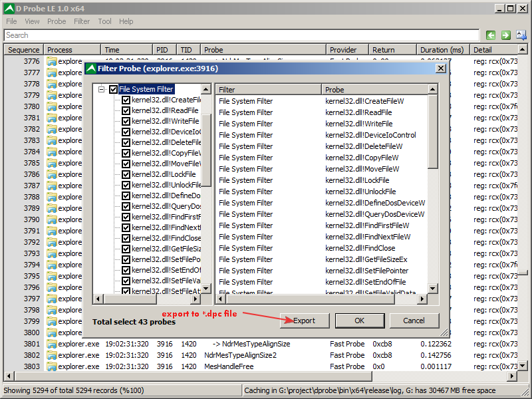532x399 pixels.
Task: Click the explorer icon in row 3790
Action: (x=52, y=219)
